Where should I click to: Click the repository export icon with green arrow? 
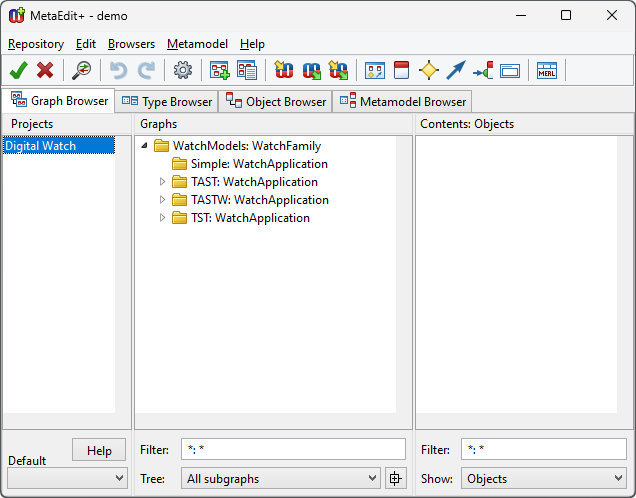pos(312,70)
